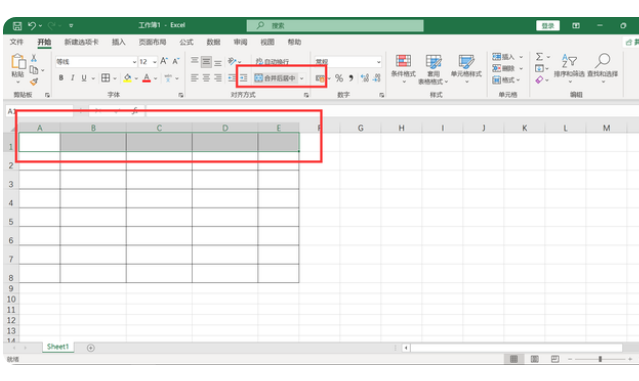Screen dimensions: 639x381
Task: Open the Formulas ribbon tab
Action: pyautogui.click(x=186, y=42)
